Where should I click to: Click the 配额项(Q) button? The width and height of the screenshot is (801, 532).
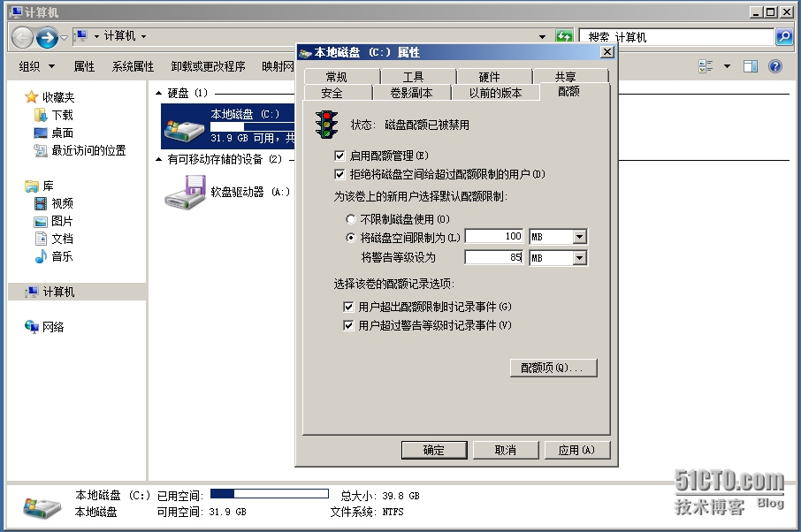(553, 368)
